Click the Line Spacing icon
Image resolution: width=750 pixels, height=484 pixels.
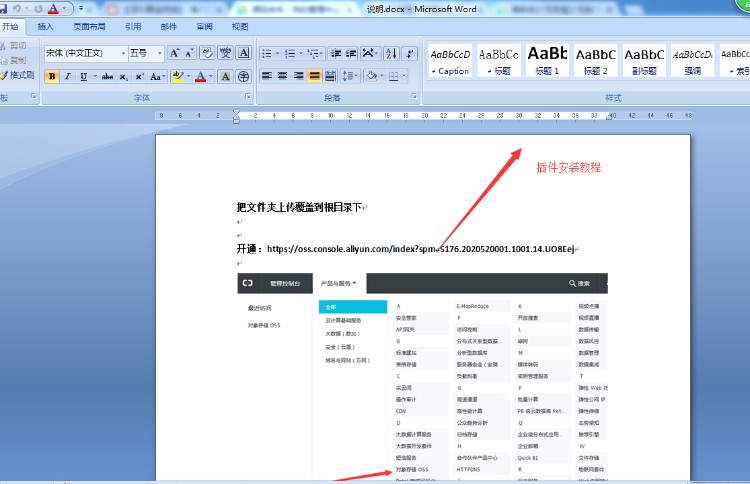click(348, 76)
